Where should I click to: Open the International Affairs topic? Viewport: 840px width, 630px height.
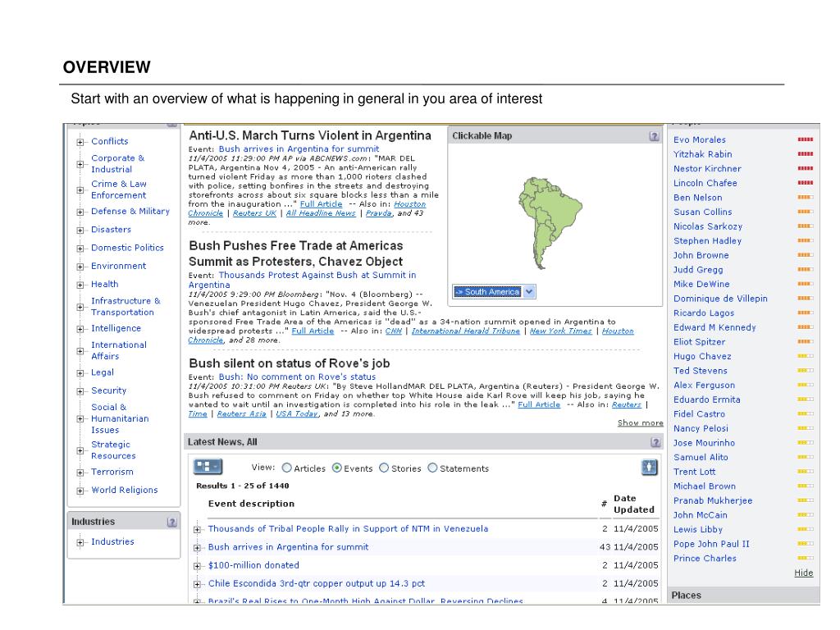click(x=119, y=350)
